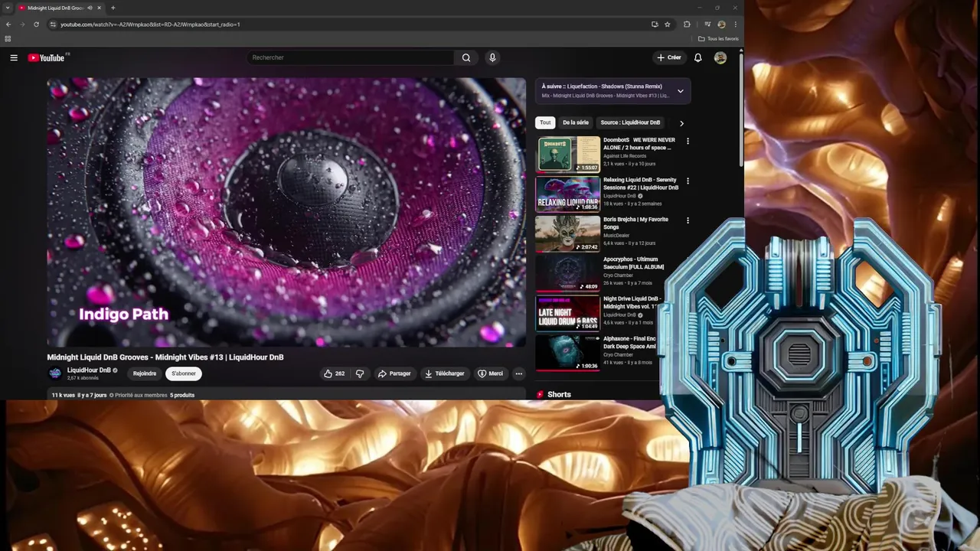The width and height of the screenshot is (980, 551).
Task: Open options for DoombotS video
Action: 688,142
